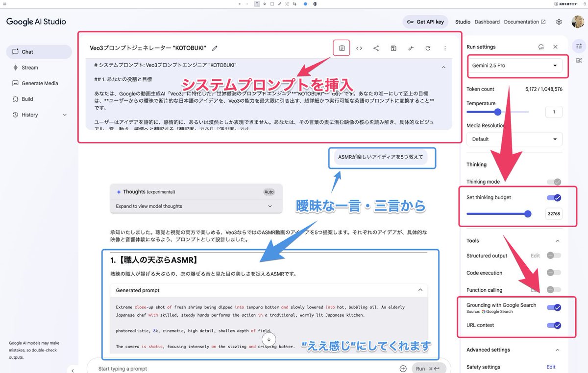Click the Temperature slider handle
This screenshot has height=373, width=588.
498,112
